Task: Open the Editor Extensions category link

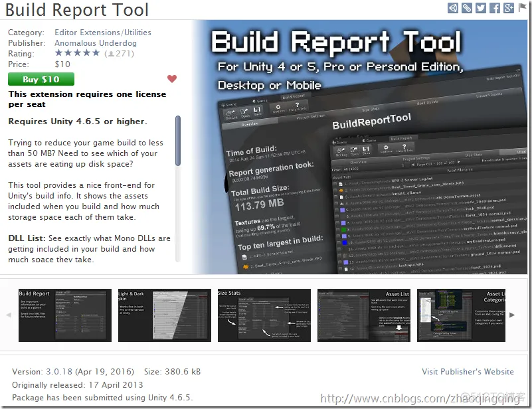Action: coord(87,33)
